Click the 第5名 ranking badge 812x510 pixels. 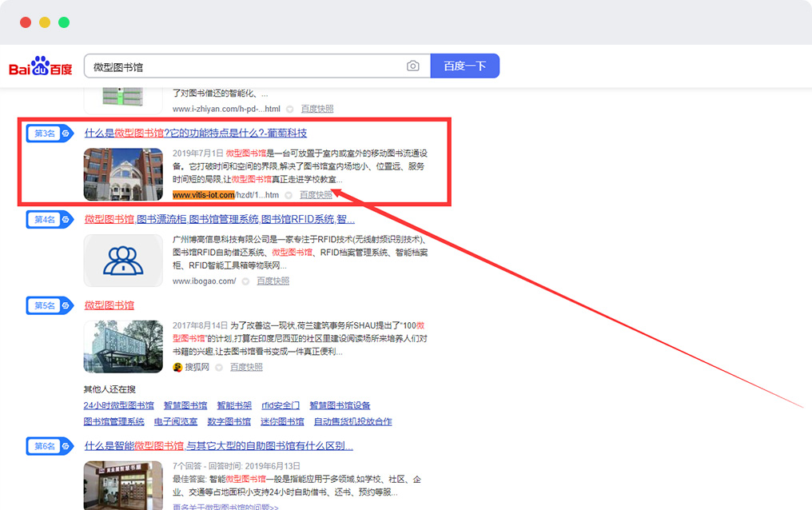point(50,305)
